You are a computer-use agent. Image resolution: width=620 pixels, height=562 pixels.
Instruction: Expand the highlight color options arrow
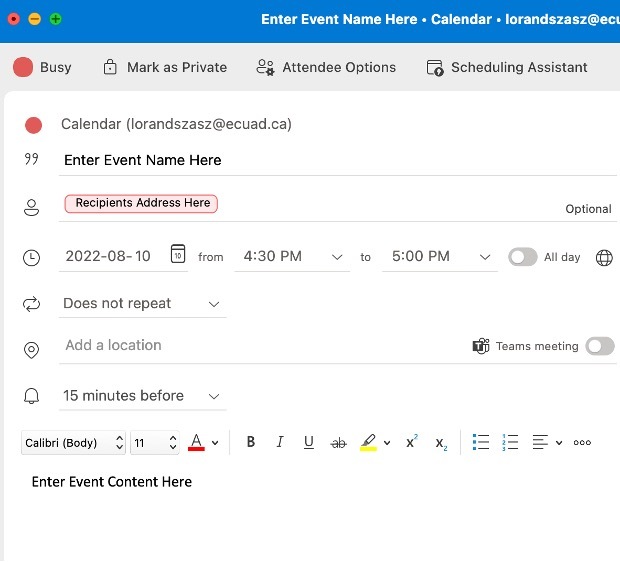387,443
